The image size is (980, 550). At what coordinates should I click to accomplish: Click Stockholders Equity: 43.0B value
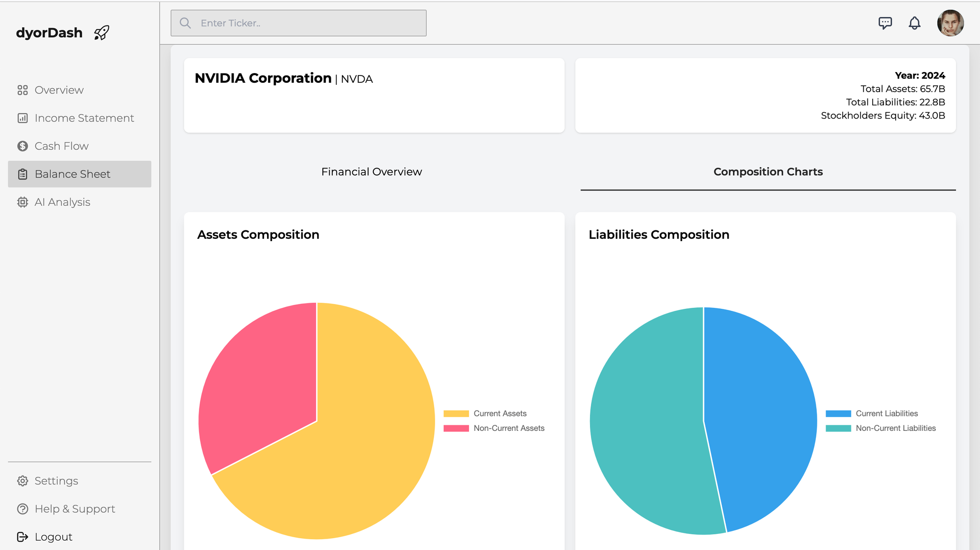(883, 116)
